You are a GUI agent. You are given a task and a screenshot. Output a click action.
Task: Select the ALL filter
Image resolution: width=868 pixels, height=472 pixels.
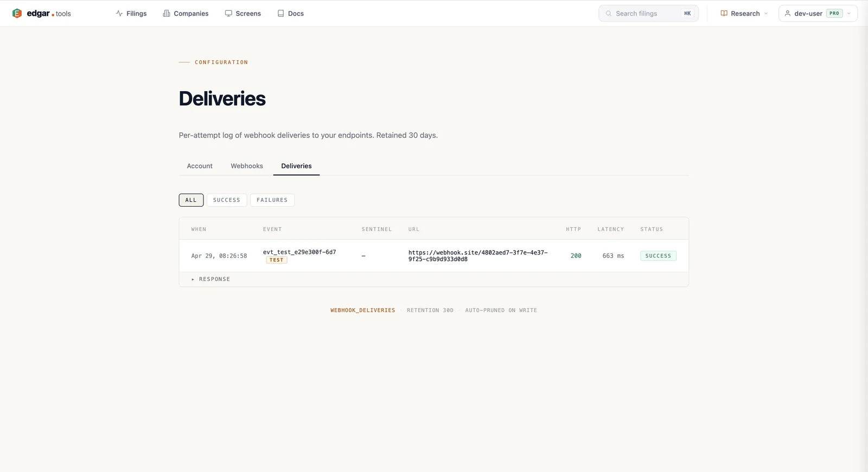tap(191, 200)
